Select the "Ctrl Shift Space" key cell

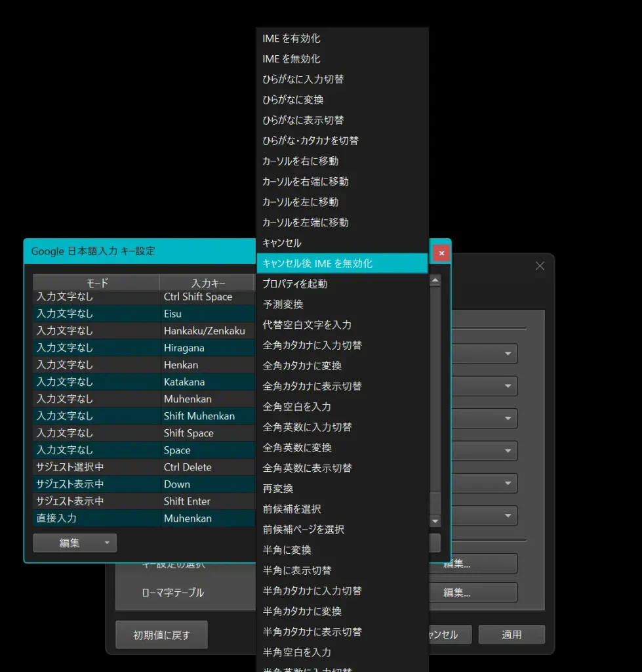(x=208, y=297)
